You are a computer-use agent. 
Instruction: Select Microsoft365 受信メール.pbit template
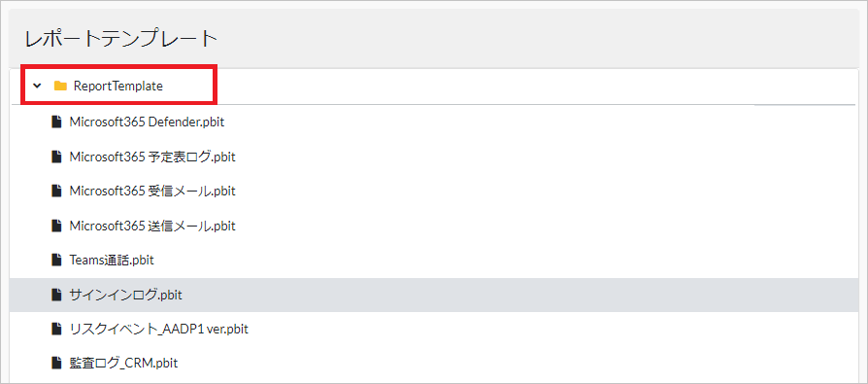pos(152,192)
